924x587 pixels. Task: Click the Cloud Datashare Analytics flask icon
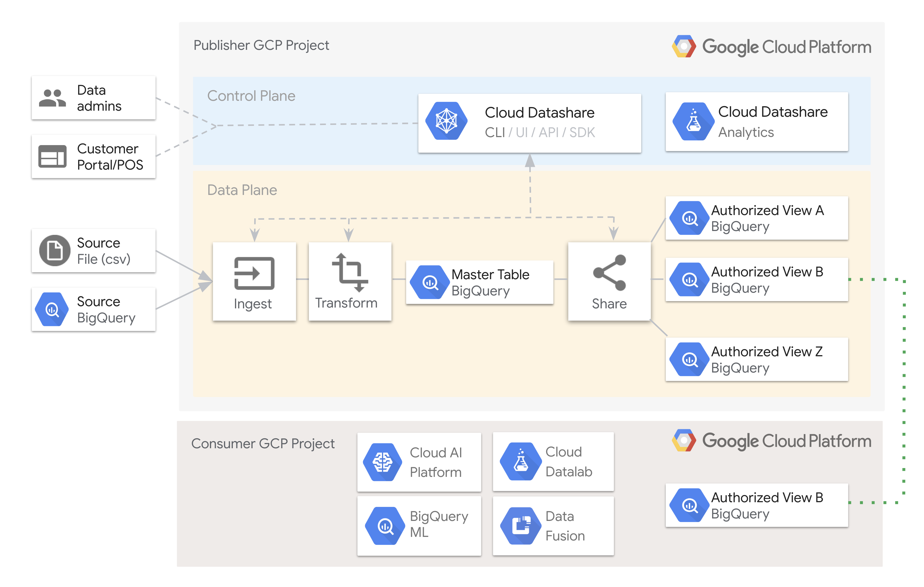tap(693, 122)
